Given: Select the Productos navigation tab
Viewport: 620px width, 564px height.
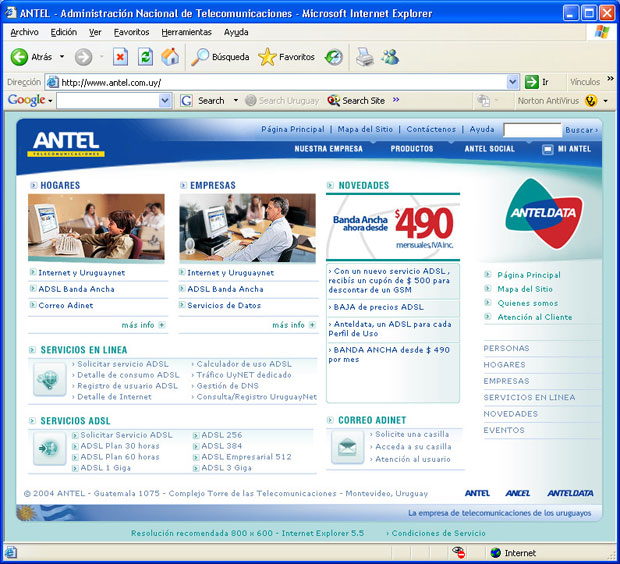Looking at the screenshot, I should coord(411,149).
